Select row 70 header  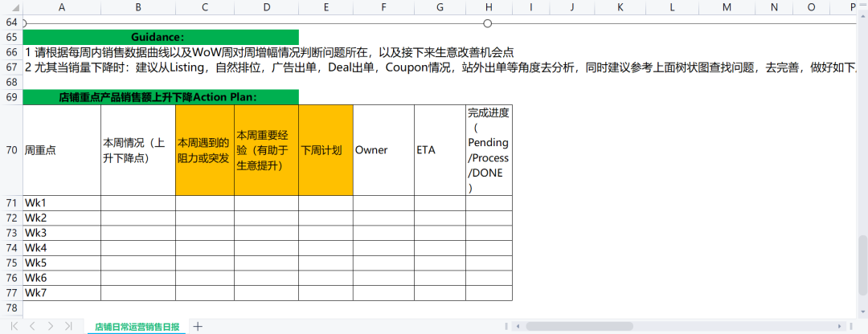click(11, 149)
